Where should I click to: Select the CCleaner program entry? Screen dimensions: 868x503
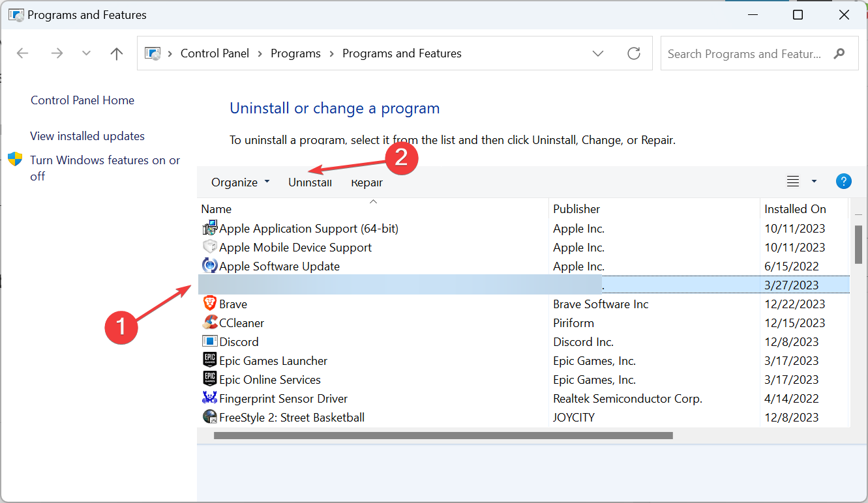click(x=241, y=323)
